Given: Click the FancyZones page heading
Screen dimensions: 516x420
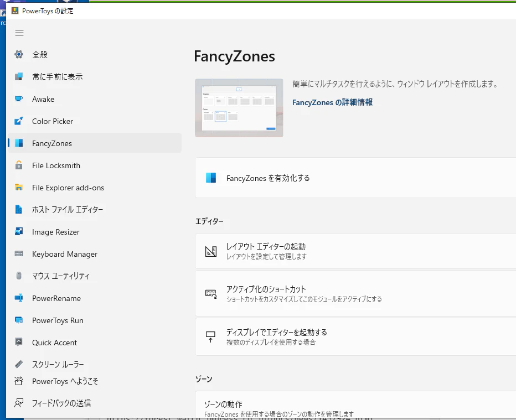Looking at the screenshot, I should pos(234,56).
